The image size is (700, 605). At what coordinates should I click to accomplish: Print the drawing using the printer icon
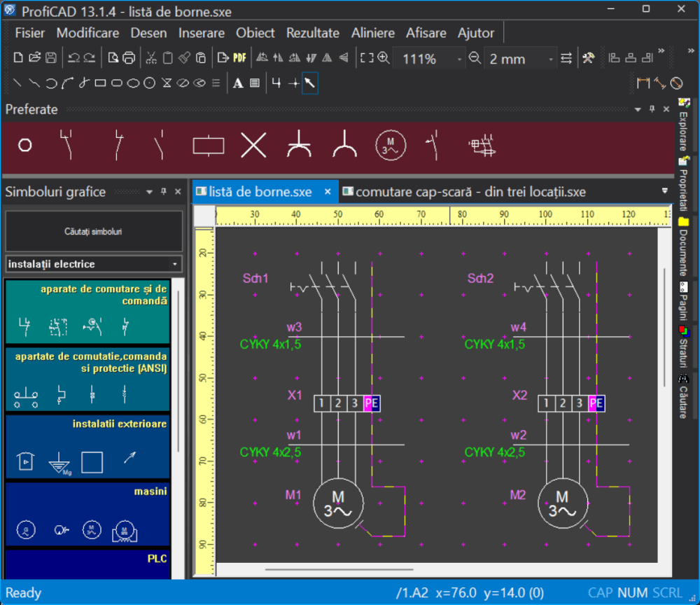click(x=129, y=58)
